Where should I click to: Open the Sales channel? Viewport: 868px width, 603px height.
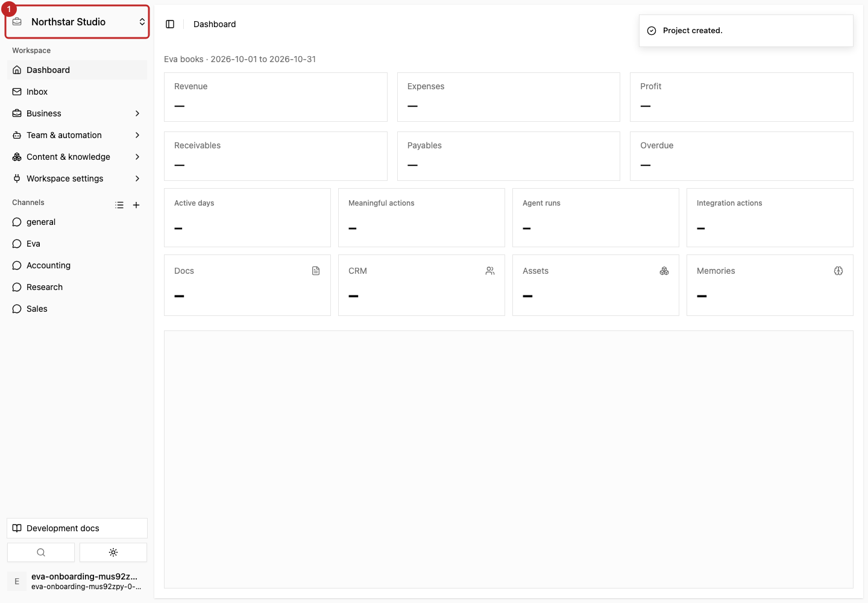pyautogui.click(x=77, y=309)
